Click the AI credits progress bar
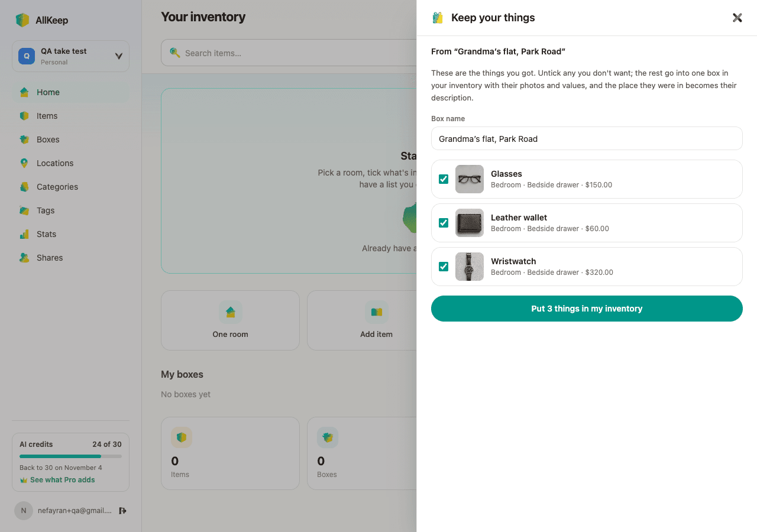This screenshot has width=757, height=532. [71, 456]
